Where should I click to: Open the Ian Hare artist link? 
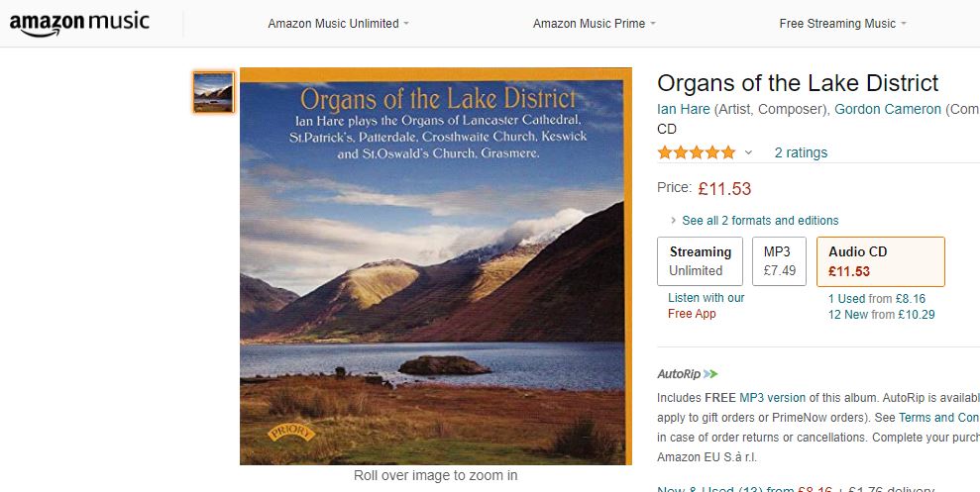pyautogui.click(x=683, y=109)
